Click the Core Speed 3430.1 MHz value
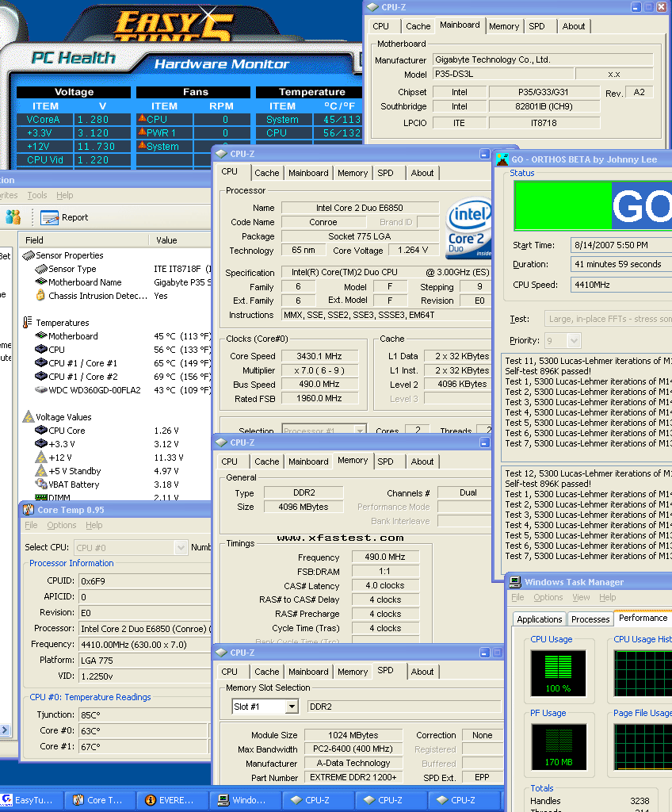 (319, 356)
